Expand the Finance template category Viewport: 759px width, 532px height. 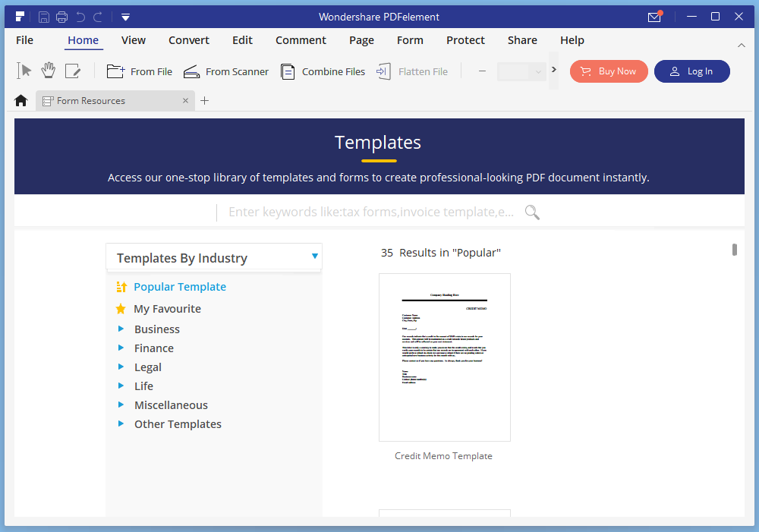point(121,348)
